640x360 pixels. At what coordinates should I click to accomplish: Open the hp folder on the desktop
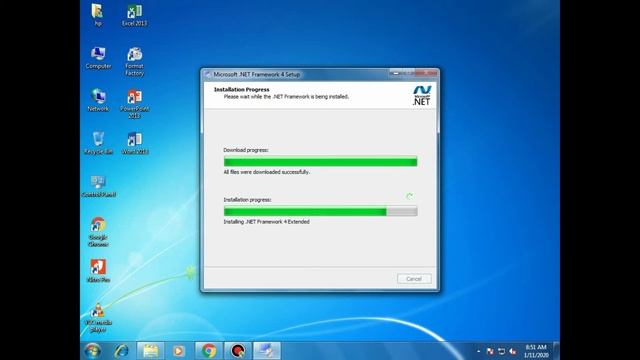coord(98,15)
